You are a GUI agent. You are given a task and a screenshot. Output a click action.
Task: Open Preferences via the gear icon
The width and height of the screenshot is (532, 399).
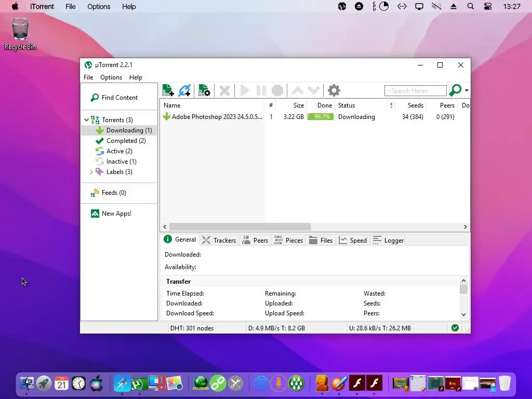[334, 90]
